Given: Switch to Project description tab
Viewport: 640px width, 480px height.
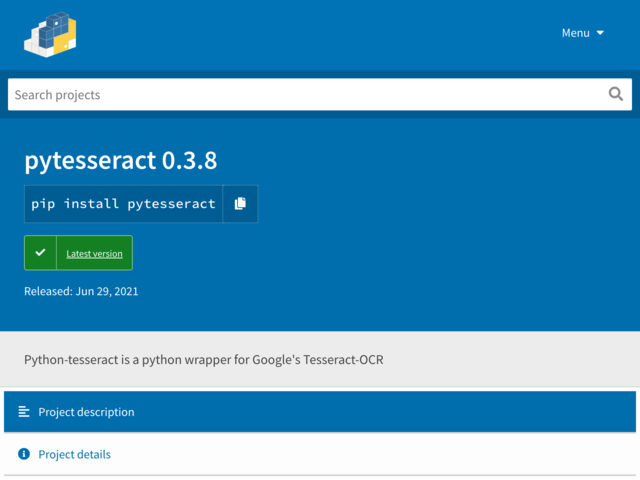Looking at the screenshot, I should tap(320, 411).
